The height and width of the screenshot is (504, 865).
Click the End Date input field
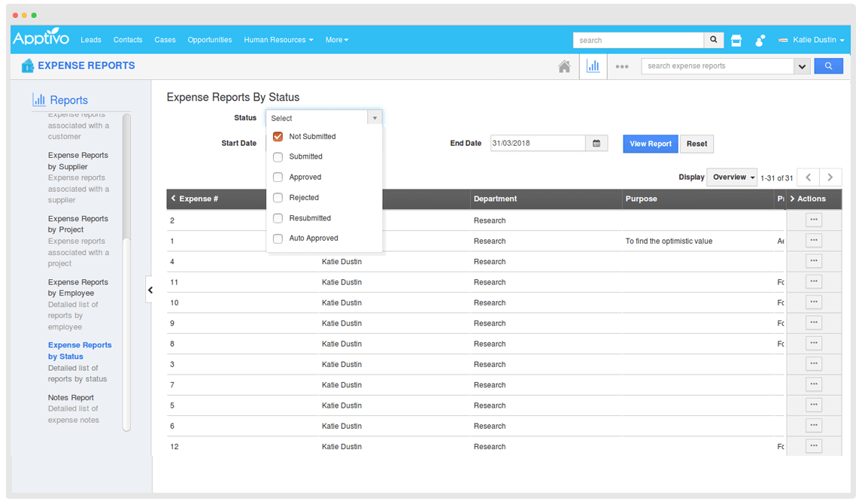click(x=537, y=143)
